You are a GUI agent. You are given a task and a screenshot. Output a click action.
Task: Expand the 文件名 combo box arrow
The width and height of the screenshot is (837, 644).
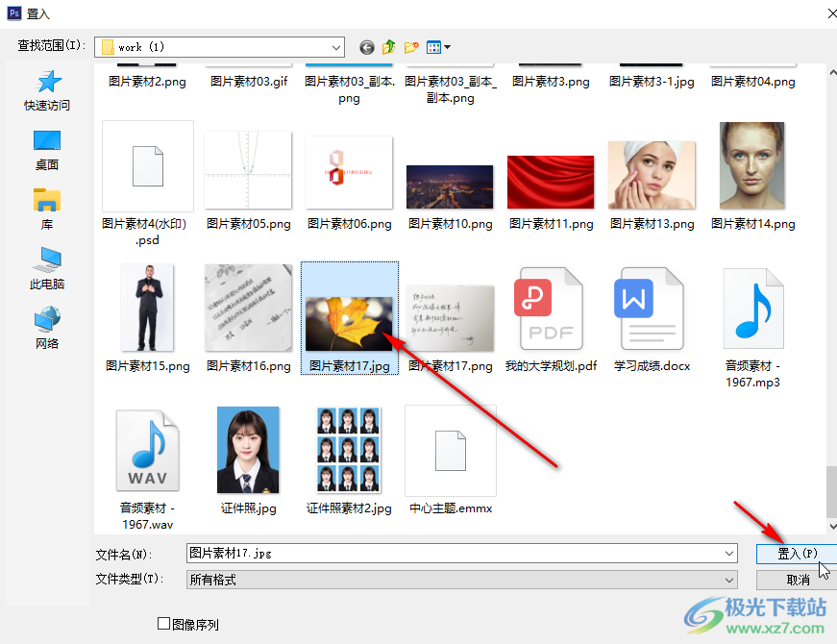[x=729, y=554]
